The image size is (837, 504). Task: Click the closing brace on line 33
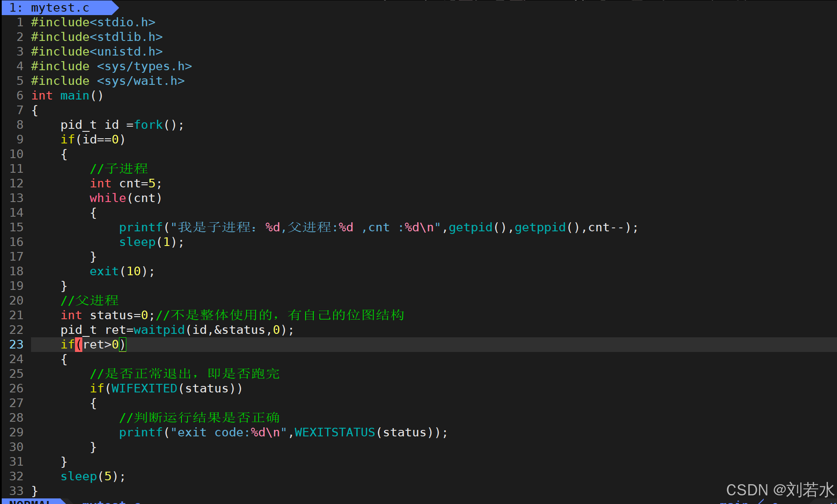pyautogui.click(x=34, y=491)
